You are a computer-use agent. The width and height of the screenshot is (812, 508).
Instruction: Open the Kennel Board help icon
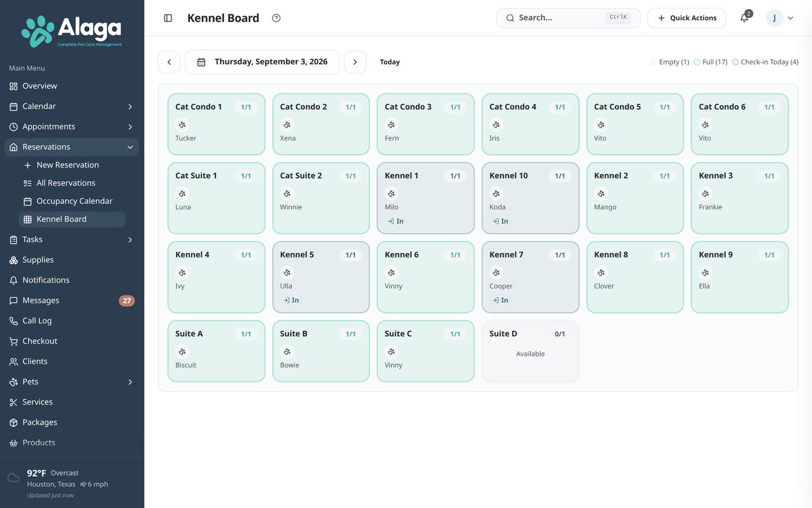pos(276,18)
